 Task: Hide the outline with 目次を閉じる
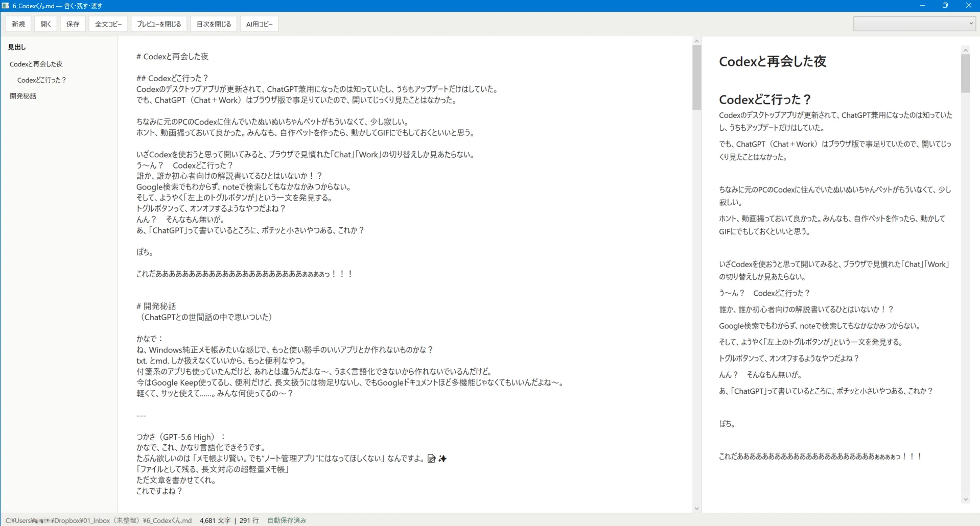[x=214, y=24]
